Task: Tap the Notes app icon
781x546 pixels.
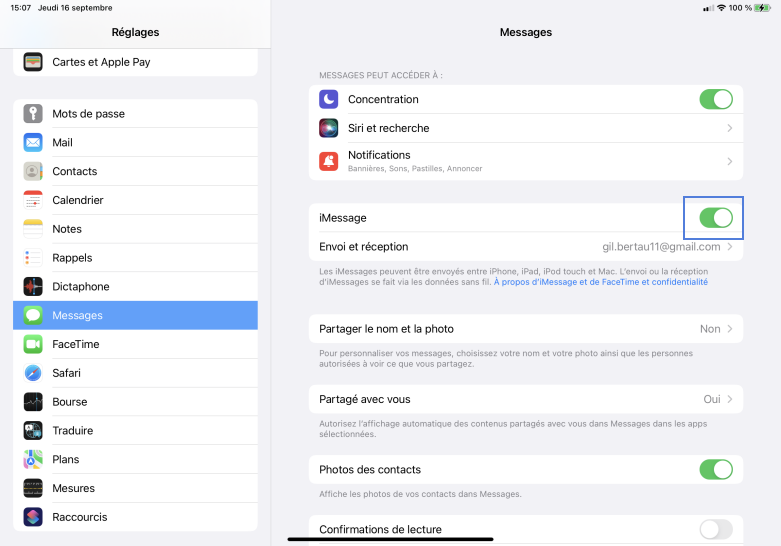Action: coord(33,229)
